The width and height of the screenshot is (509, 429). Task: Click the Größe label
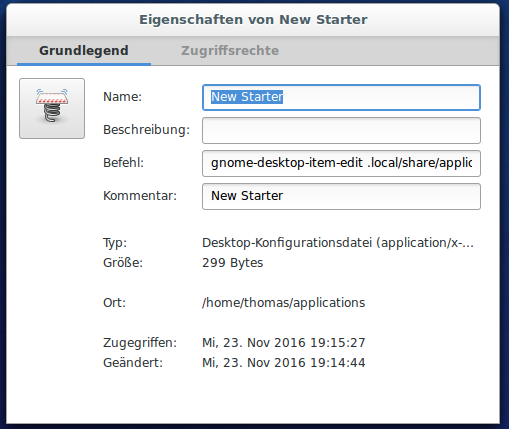[123, 263]
